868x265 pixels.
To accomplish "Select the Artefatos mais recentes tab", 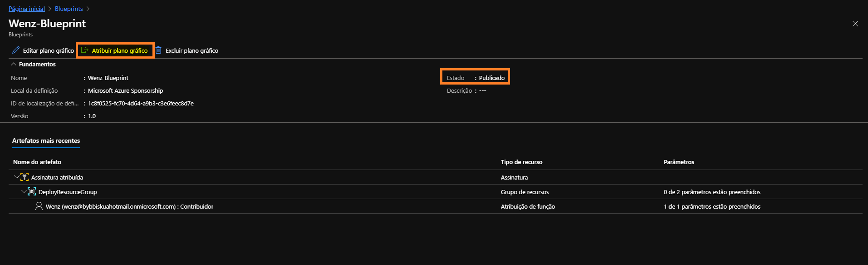I will pos(46,141).
